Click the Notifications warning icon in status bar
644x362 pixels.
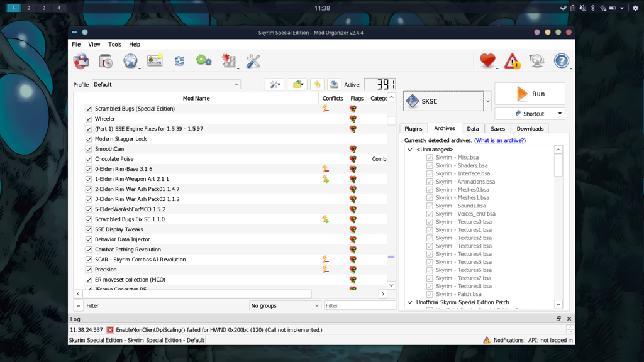(487, 340)
